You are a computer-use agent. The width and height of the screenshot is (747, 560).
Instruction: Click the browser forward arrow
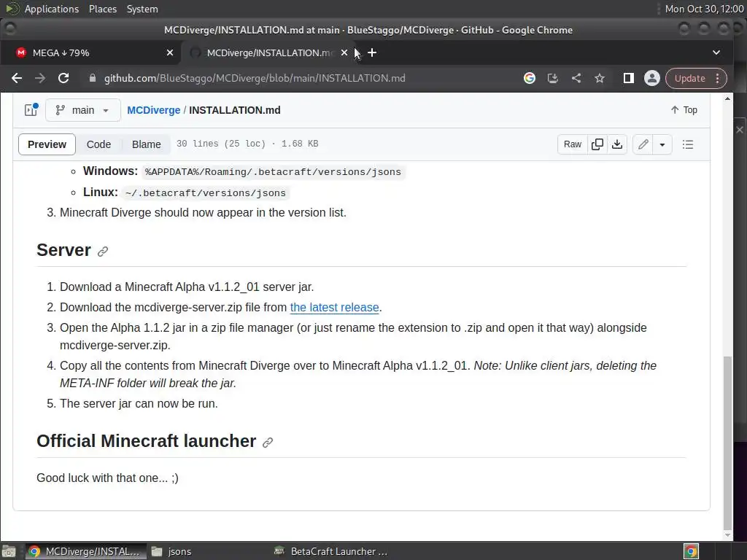[x=40, y=78]
